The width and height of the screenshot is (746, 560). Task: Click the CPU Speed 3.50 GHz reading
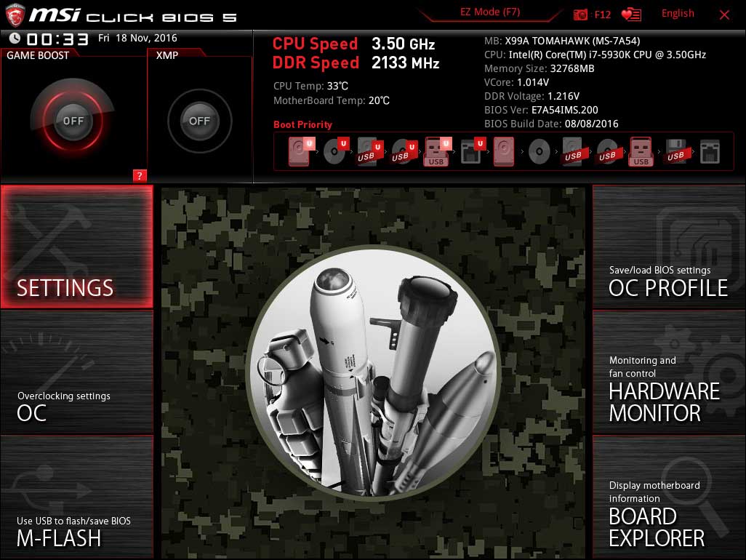(353, 44)
